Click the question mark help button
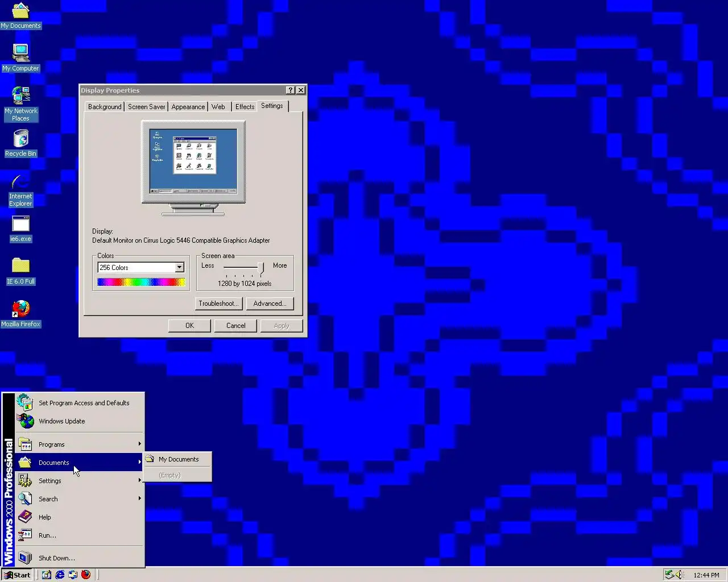Image resolution: width=728 pixels, height=582 pixels. pos(290,90)
